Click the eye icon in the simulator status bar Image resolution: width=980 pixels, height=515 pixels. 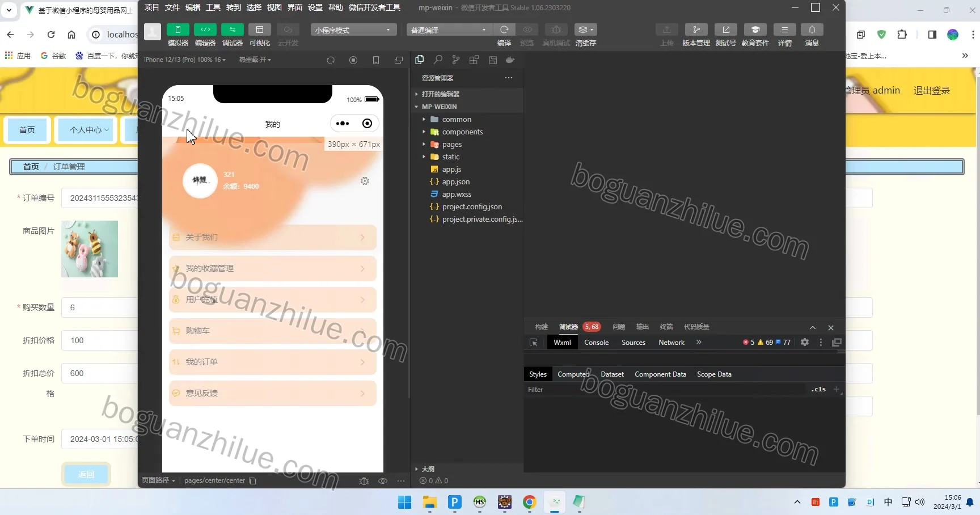pyautogui.click(x=383, y=481)
